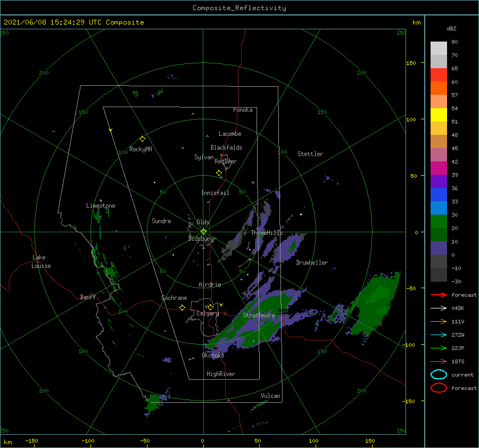
Task: Click the 150 tick label on bottom axis
Action: (x=370, y=441)
